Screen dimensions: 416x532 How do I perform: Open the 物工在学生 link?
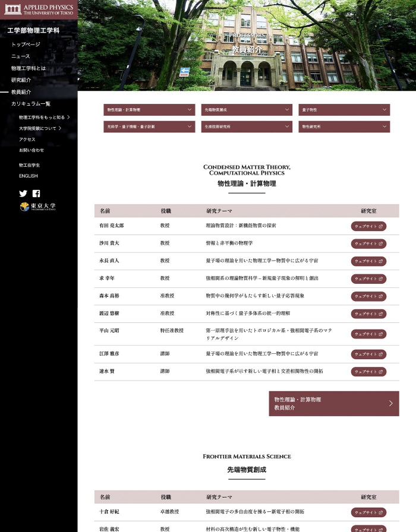[x=29, y=165]
